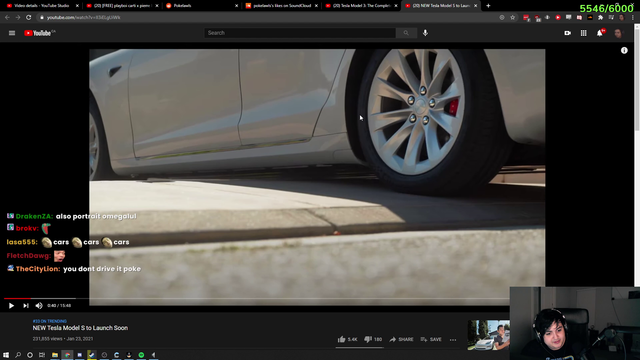Go back in browser history
Screen dimensions: 640x360
click(x=7, y=18)
